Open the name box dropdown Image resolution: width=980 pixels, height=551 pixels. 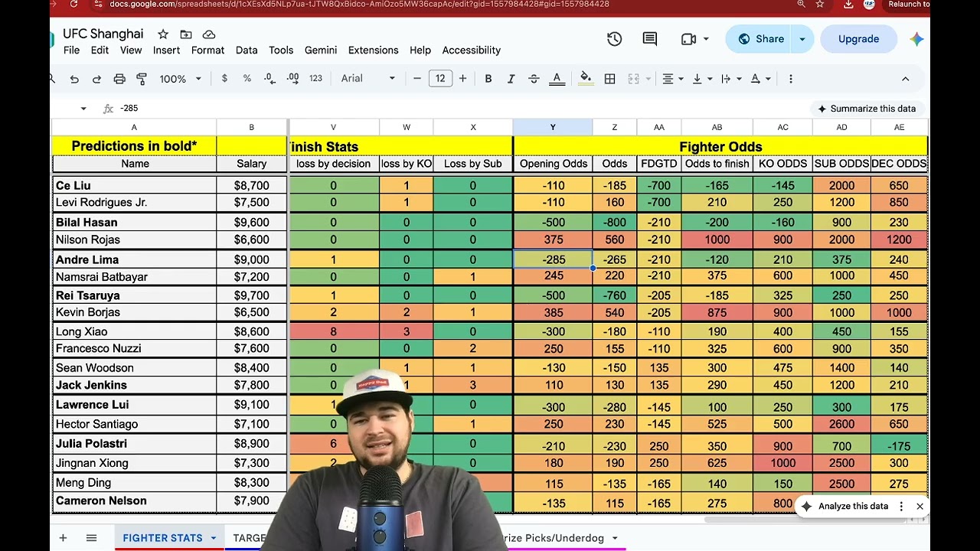(x=83, y=109)
